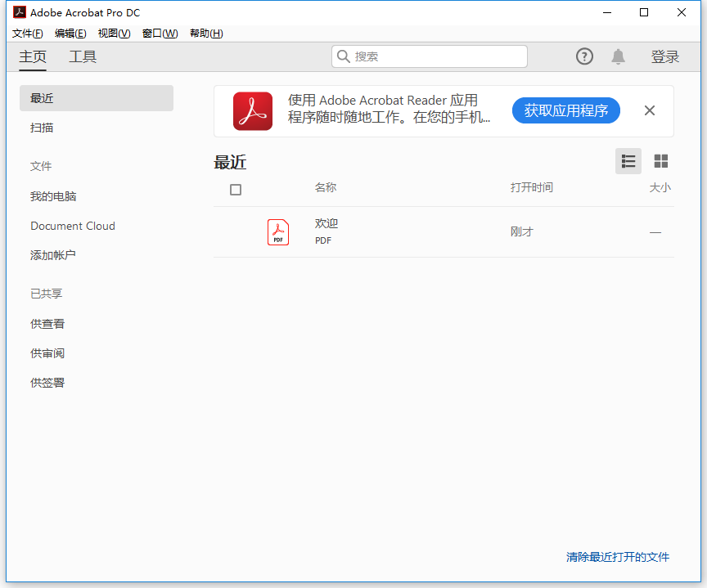Switch to the 主页 tab
The width and height of the screenshot is (707, 588).
(33, 56)
